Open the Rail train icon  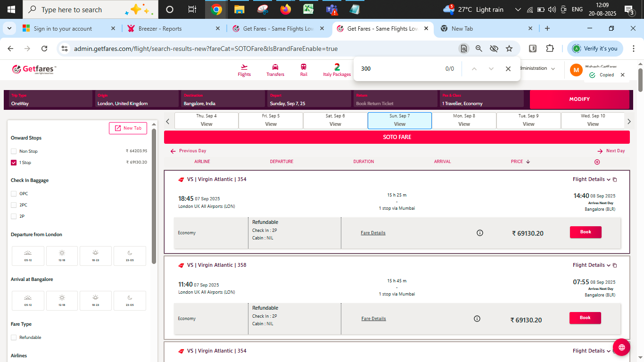304,67
